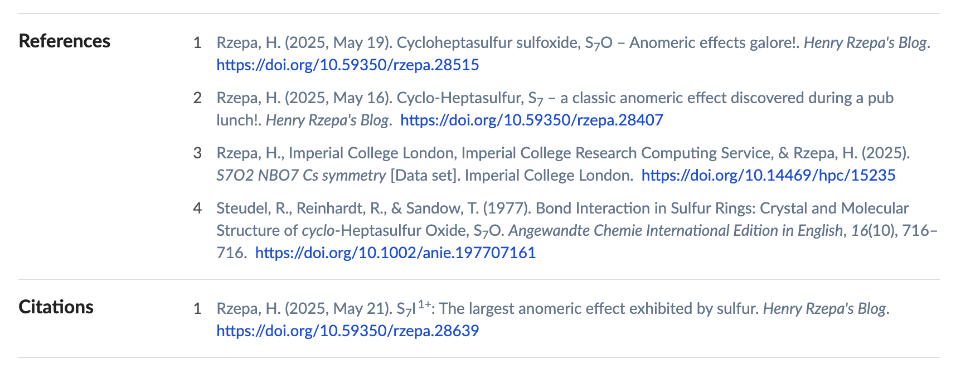
Task: Follow the 10.14469/hpc/15235 data set link
Action: coord(768,176)
